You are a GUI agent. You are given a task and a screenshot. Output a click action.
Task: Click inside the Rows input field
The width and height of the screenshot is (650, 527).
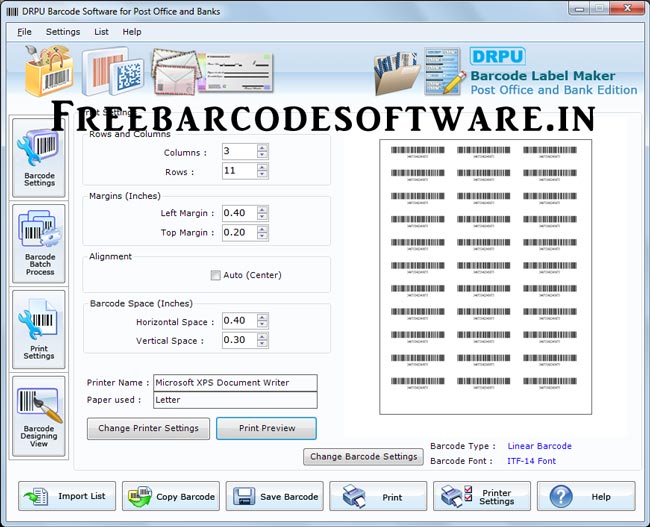[x=240, y=171]
